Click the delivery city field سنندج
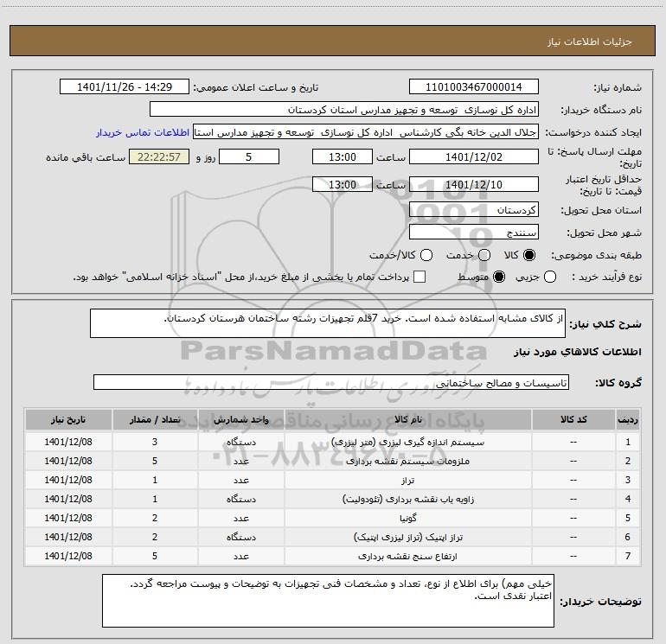The height and width of the screenshot is (644, 666). [x=474, y=233]
